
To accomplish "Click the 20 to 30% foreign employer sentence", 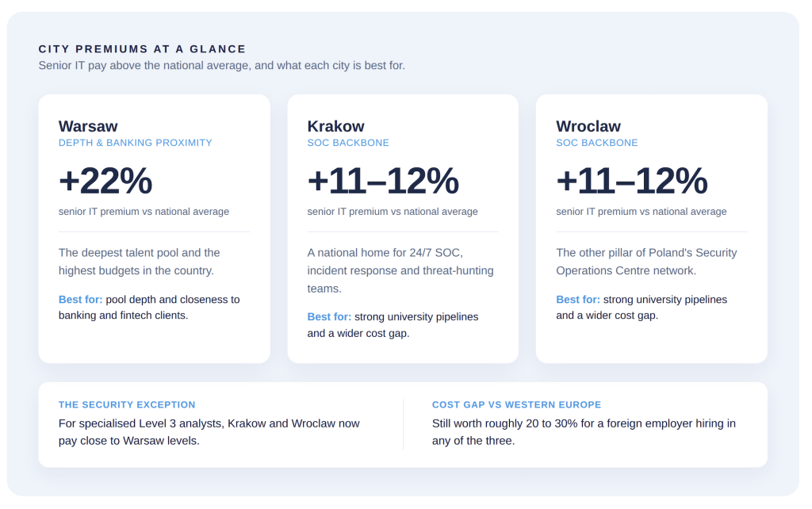I will (x=584, y=432).
